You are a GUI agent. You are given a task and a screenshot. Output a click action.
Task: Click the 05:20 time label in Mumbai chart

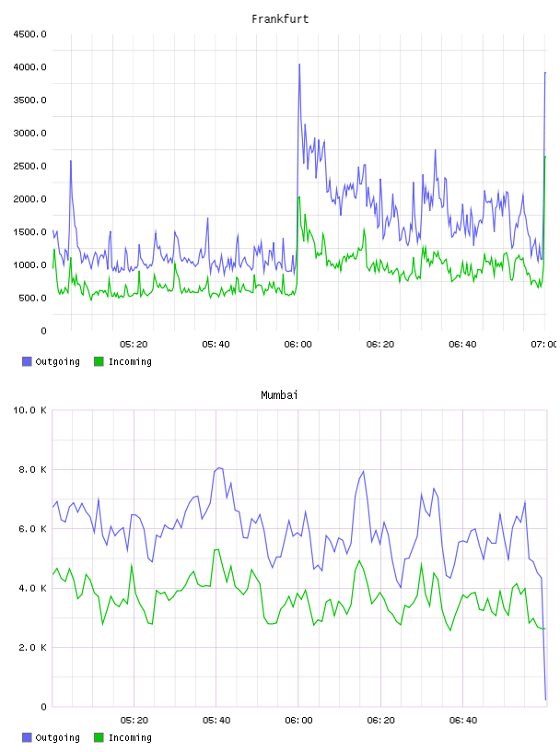click(x=134, y=721)
